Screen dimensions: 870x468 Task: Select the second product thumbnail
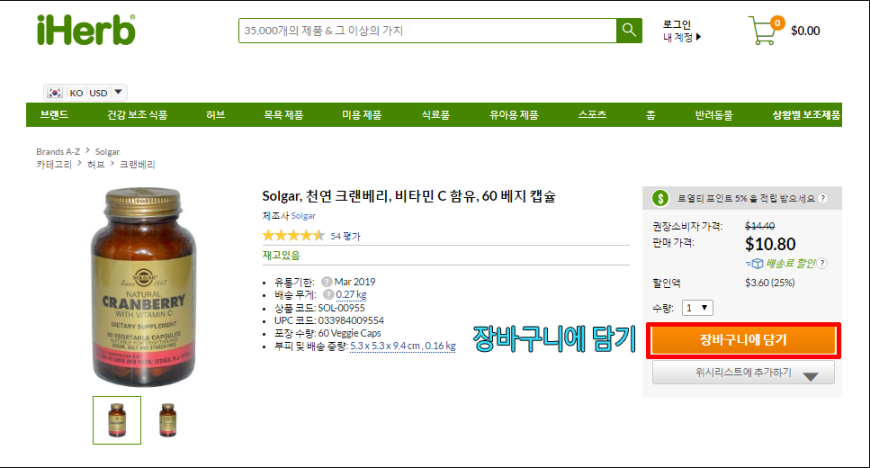point(168,420)
